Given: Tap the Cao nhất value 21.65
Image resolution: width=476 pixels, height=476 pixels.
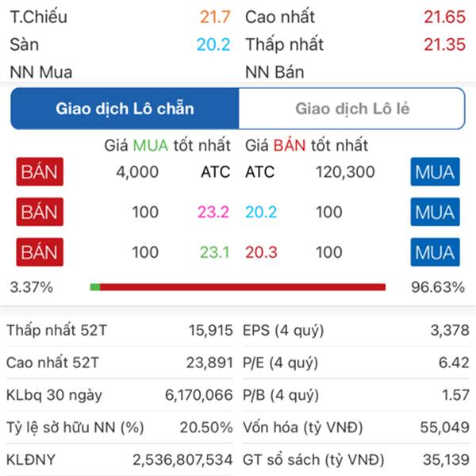Looking at the screenshot, I should 444,17.
